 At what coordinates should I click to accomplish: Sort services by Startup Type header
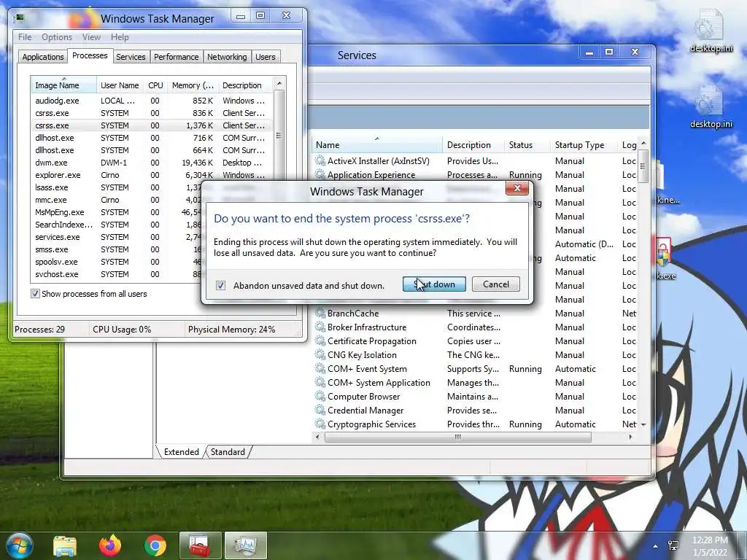coord(584,145)
